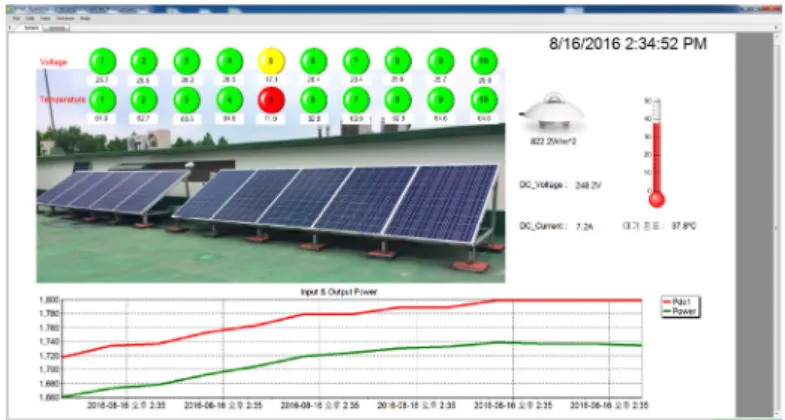
Task: Open the View menu
Action: pyautogui.click(x=45, y=19)
